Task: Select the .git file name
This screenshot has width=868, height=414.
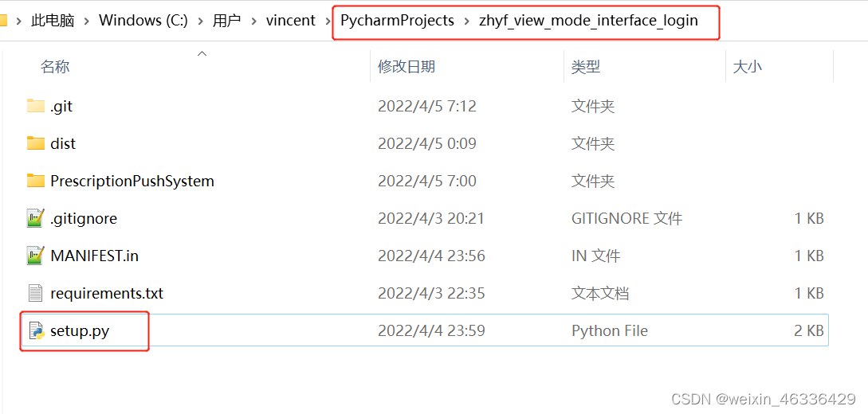Action: pos(61,106)
